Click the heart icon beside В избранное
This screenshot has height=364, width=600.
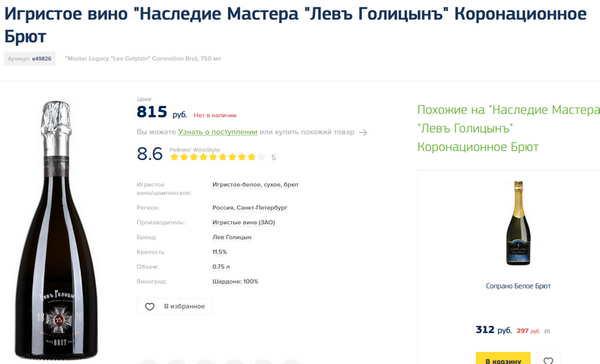coord(150,307)
